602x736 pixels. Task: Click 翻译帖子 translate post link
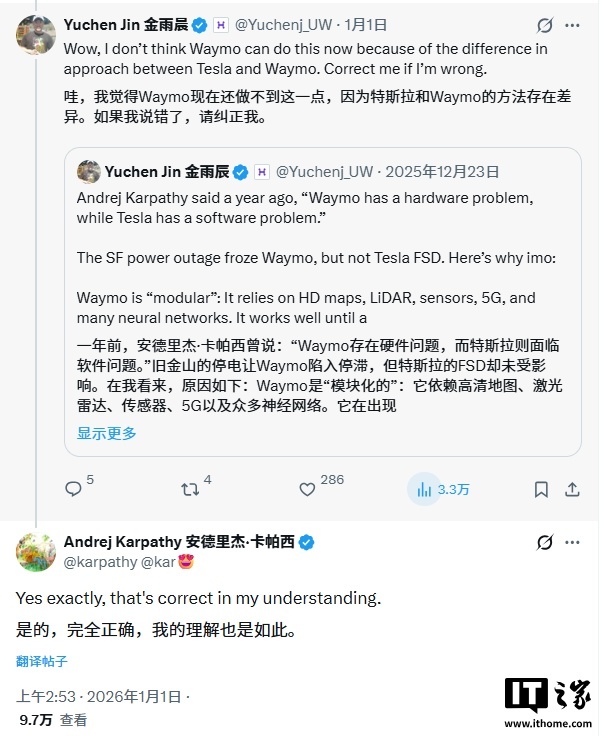click(x=43, y=661)
